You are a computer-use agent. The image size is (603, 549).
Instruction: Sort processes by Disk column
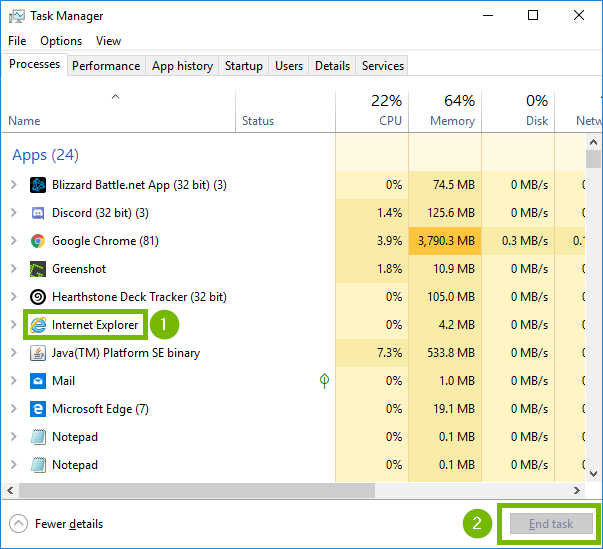pos(518,112)
